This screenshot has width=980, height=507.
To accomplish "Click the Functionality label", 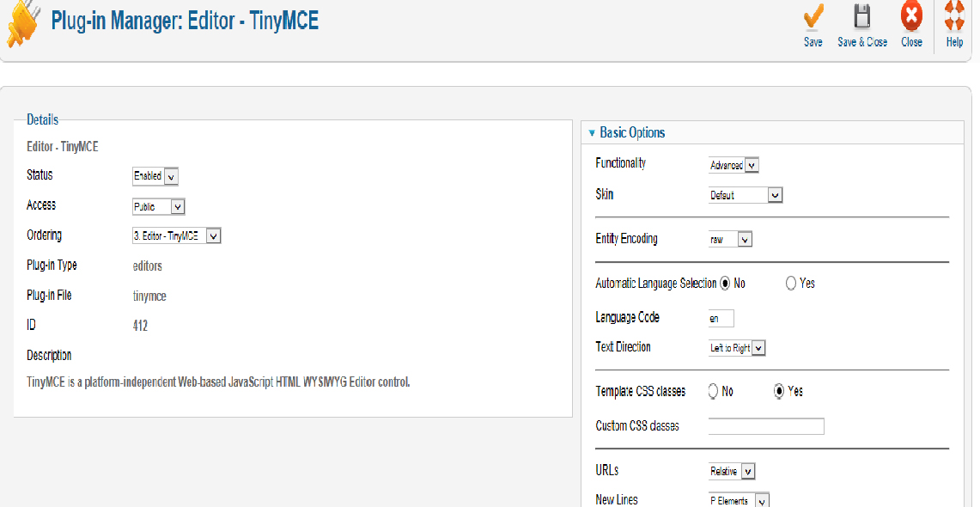I will [621, 163].
